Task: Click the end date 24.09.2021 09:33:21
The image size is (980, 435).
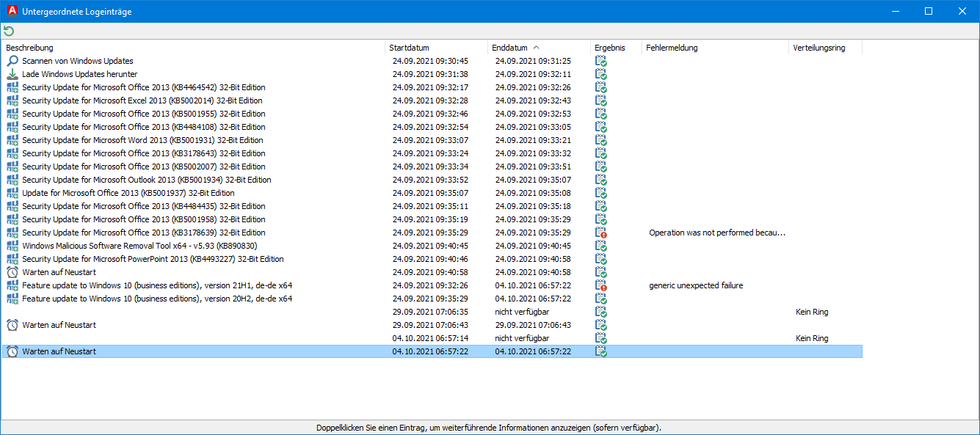Action: (533, 140)
